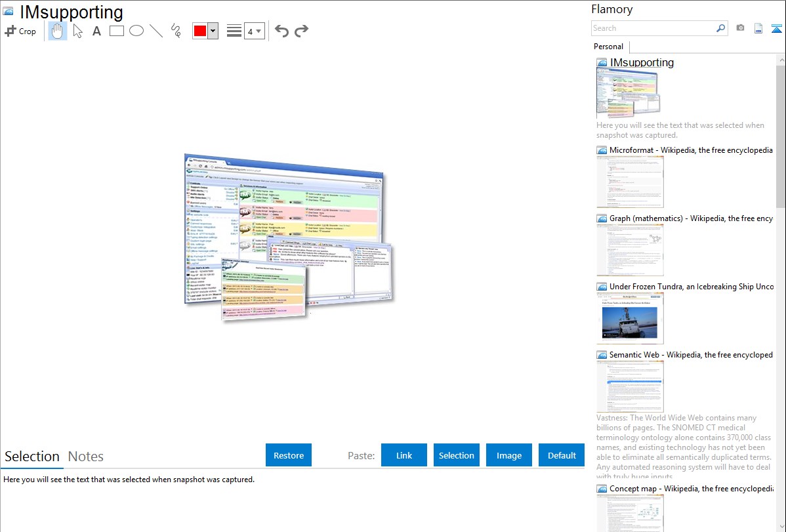This screenshot has width=786, height=532.
Task: Click the sidebar scrollbar thumb
Action: [x=781, y=135]
